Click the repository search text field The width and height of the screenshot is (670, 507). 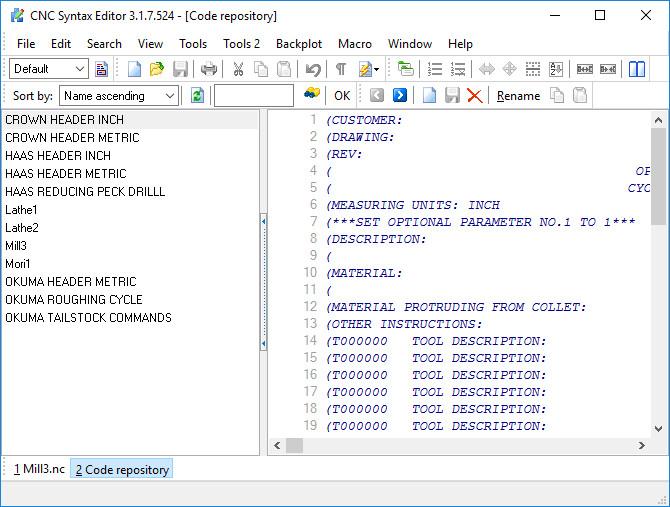[254, 96]
